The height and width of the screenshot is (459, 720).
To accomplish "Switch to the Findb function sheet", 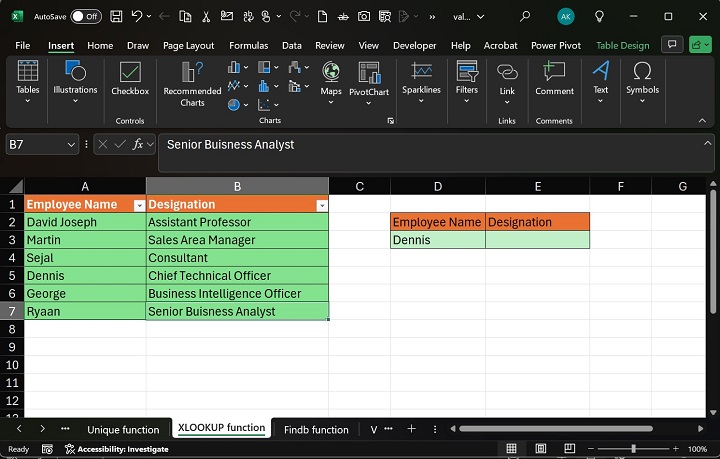I will 316,429.
